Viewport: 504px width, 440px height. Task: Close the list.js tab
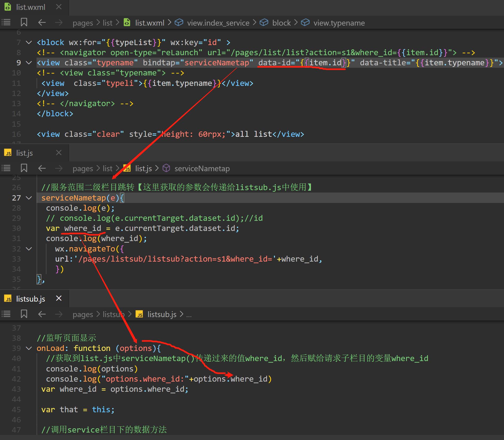[x=59, y=153]
